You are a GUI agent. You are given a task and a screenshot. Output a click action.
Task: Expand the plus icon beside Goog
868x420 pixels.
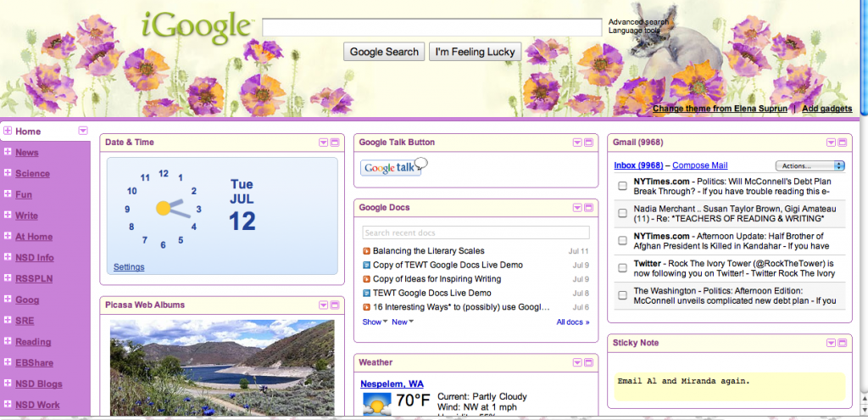(x=8, y=300)
